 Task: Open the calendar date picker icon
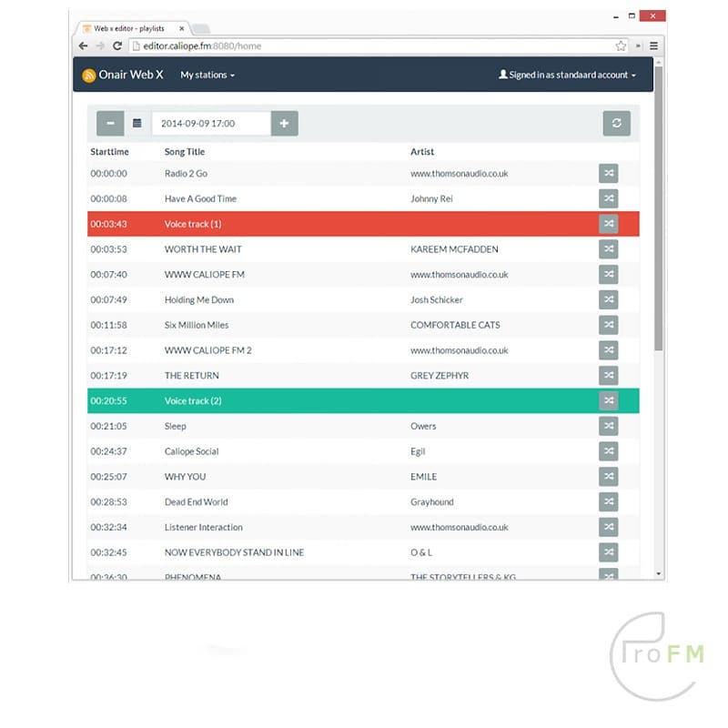[x=137, y=123]
